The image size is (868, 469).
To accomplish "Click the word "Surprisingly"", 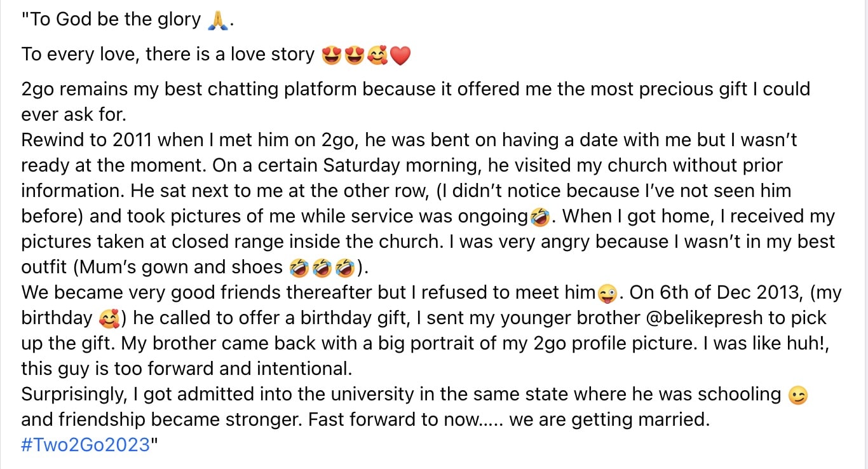I will coord(74,394).
